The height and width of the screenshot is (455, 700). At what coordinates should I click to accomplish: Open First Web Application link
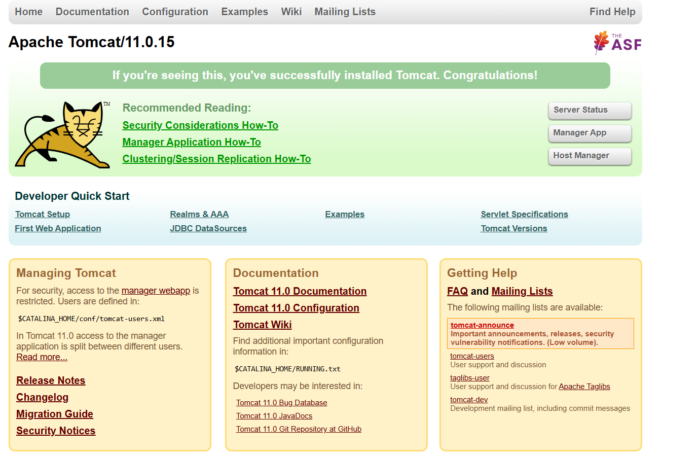tap(58, 229)
